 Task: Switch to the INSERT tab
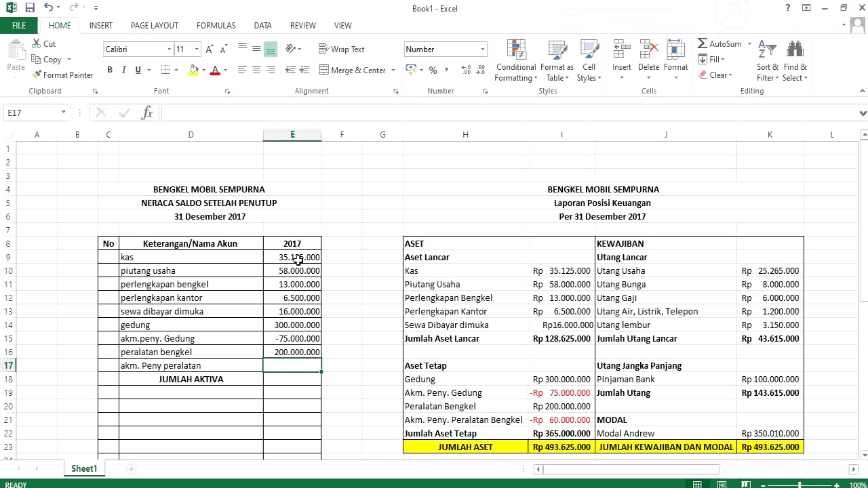pos(101,25)
